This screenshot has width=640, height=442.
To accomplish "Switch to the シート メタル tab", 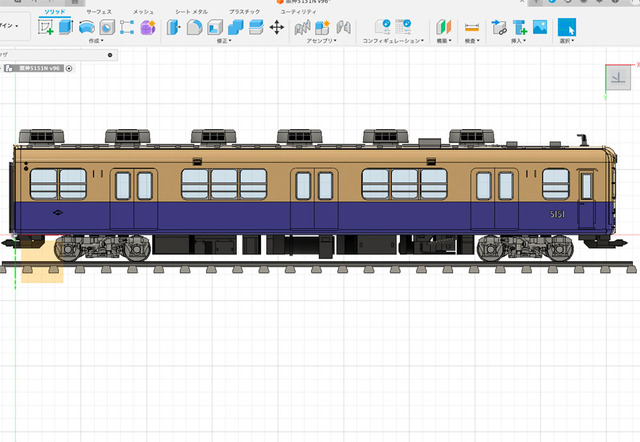I will 191,12.
